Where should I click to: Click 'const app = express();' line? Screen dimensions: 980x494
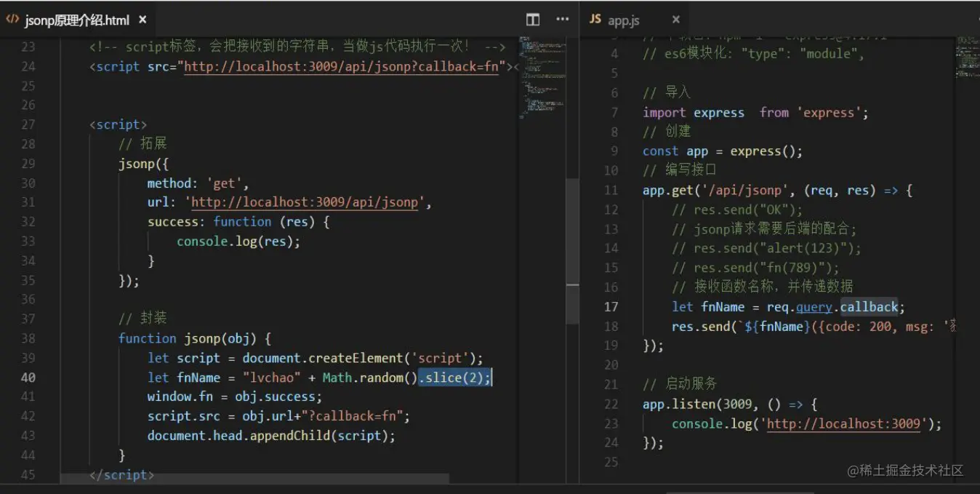723,151
